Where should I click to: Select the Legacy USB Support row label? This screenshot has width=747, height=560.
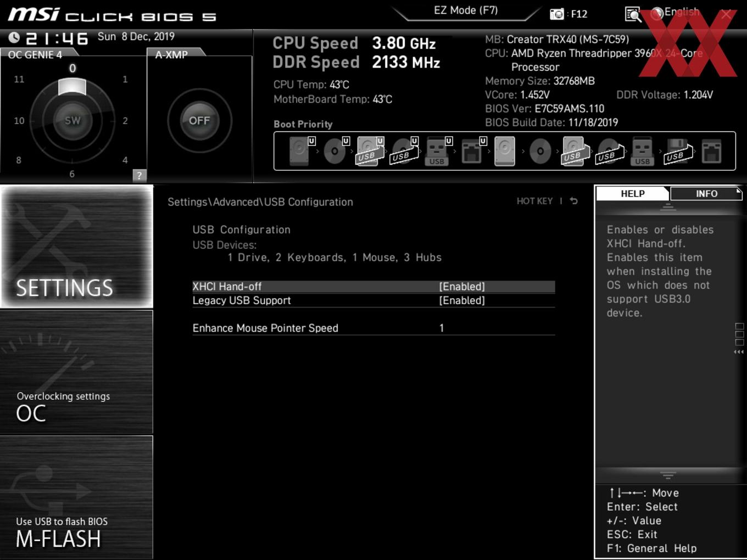(242, 300)
